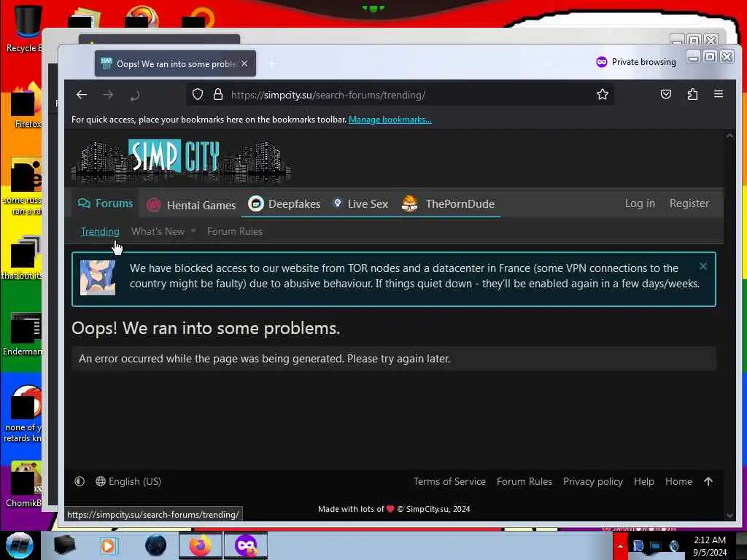Click the avatar image in the notice banner
This screenshot has width=747, height=560.
[98, 278]
